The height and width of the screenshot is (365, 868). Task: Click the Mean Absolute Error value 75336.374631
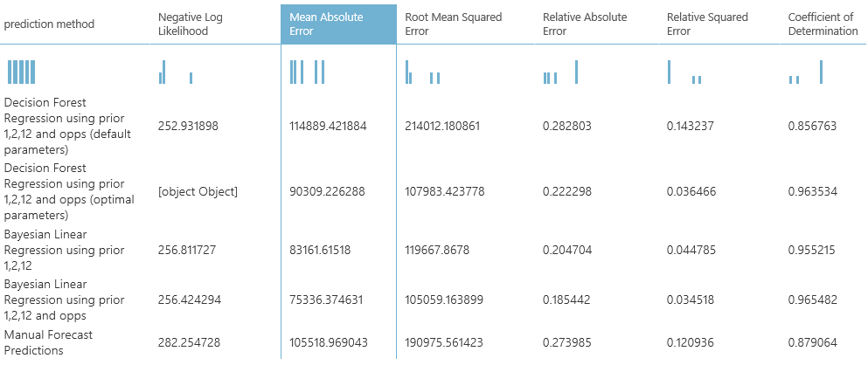pyautogui.click(x=326, y=300)
